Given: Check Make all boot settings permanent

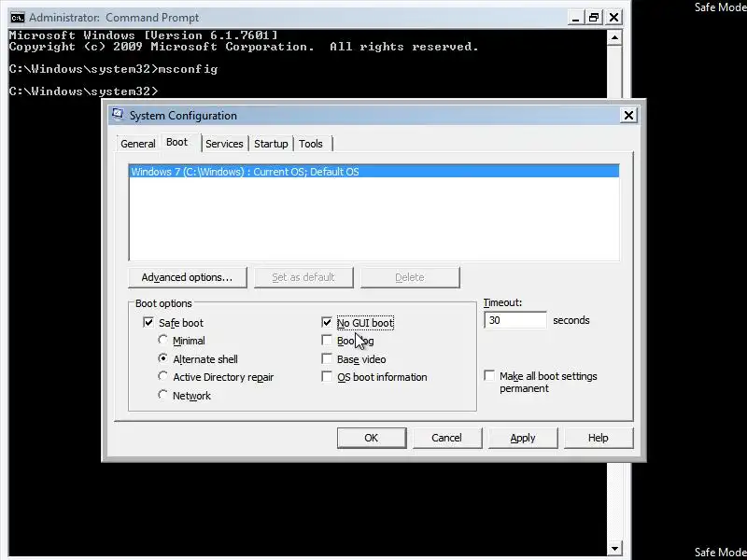Looking at the screenshot, I should 489,376.
